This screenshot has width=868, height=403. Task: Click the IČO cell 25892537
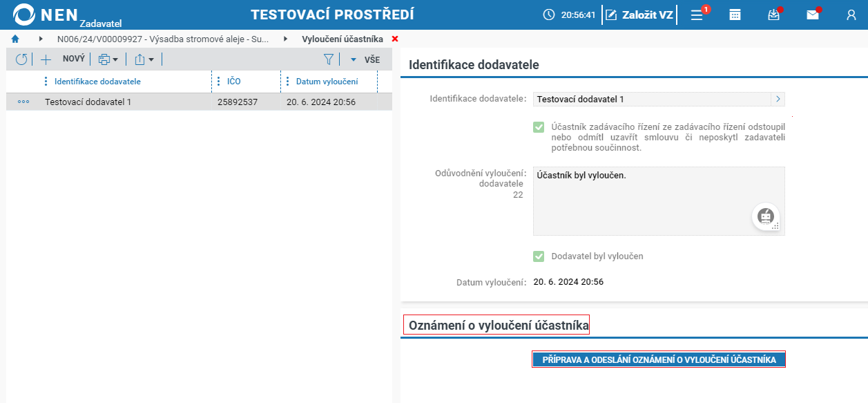pyautogui.click(x=238, y=102)
